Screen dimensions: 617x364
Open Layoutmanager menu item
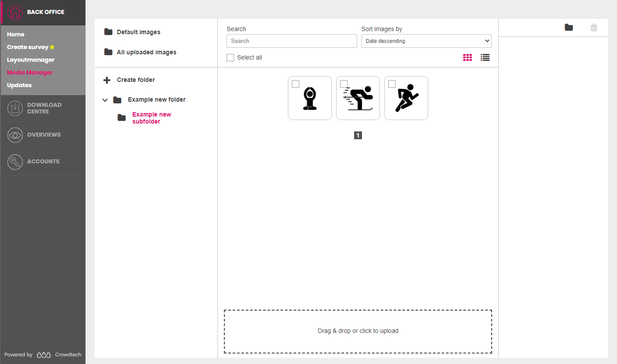coord(31,60)
